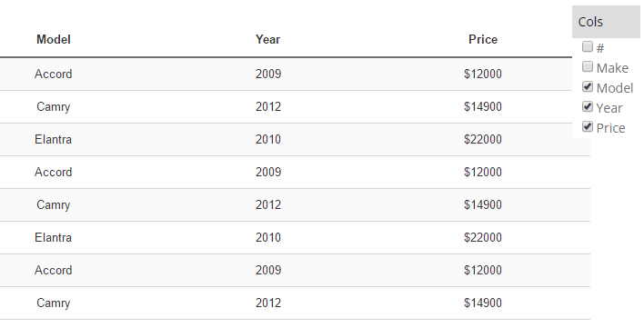Viewport: 644px width, 328px height.
Task: Click the Model label in Cols list
Action: coord(614,88)
